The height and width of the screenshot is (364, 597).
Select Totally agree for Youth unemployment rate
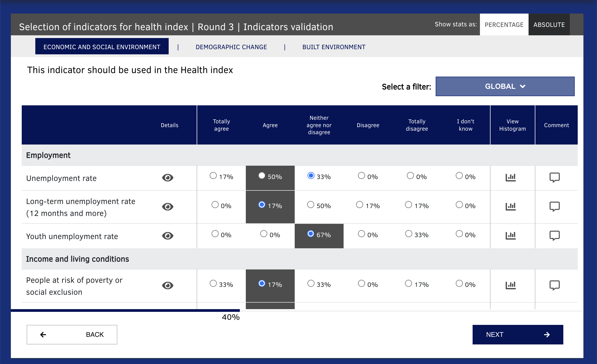coord(215,234)
